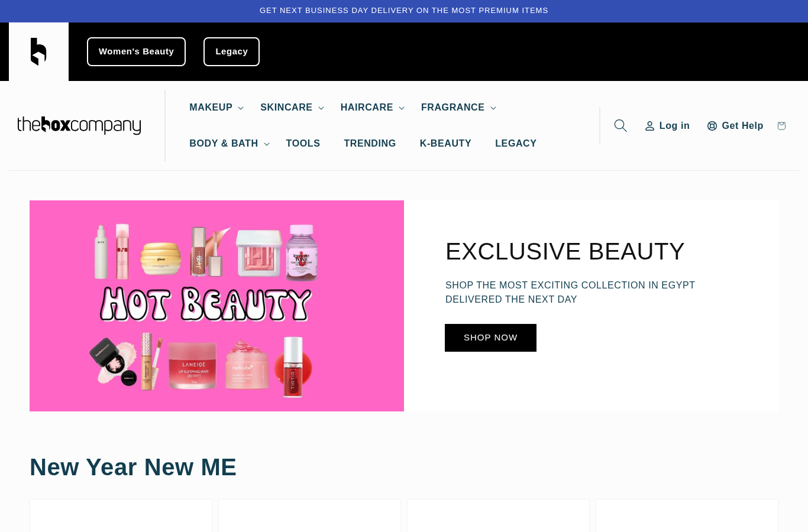Open the shopping cart bag icon

click(781, 125)
